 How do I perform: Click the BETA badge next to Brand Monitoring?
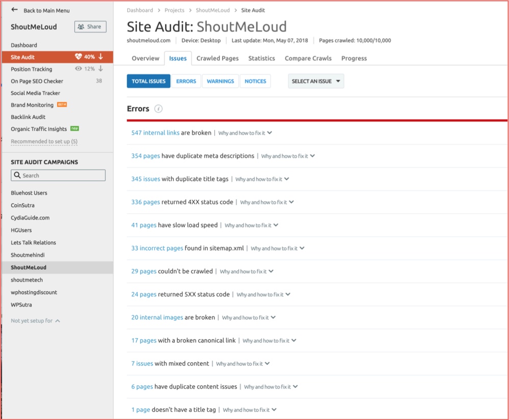coord(62,105)
